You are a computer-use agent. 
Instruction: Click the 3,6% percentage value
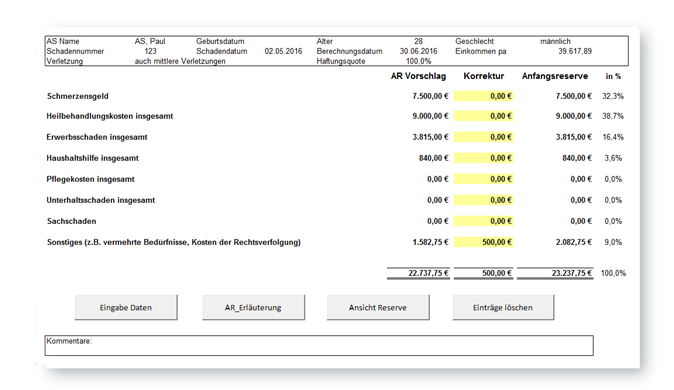click(x=613, y=158)
